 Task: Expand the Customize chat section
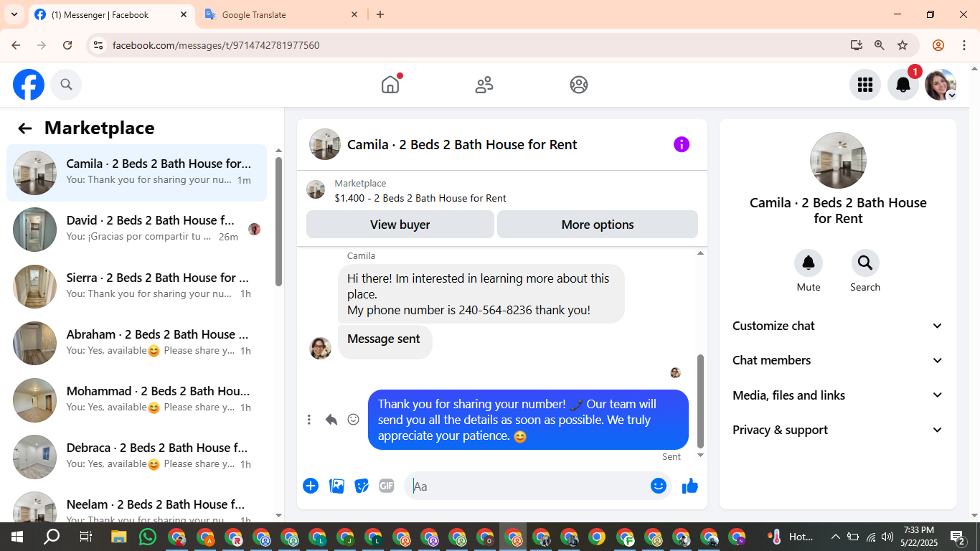[x=838, y=326]
